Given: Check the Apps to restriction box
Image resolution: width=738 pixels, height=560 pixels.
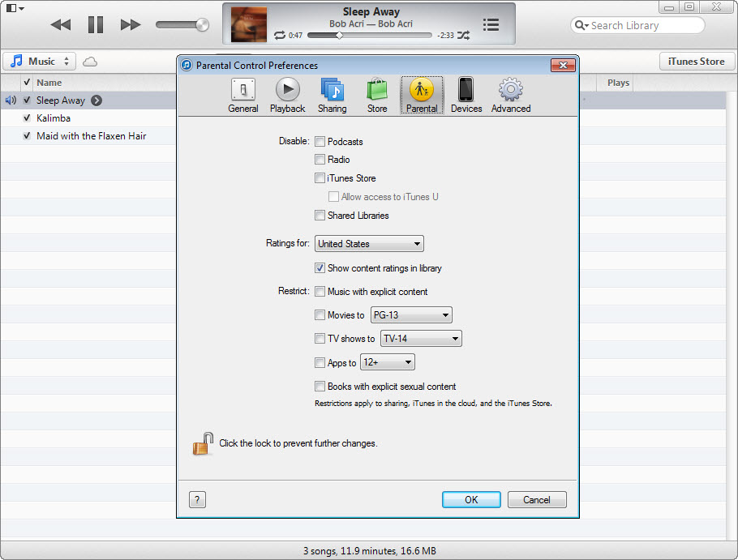Looking at the screenshot, I should pos(320,362).
